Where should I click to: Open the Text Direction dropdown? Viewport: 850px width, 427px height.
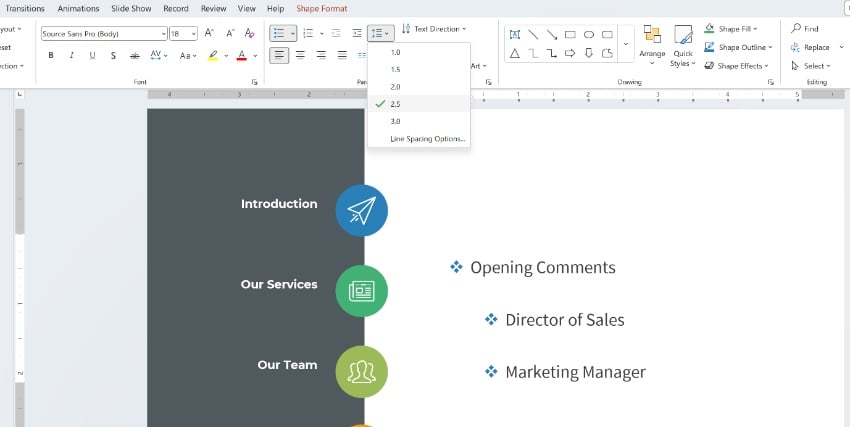(434, 29)
